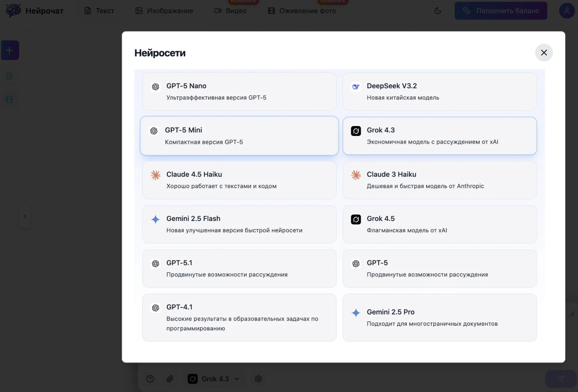Choose the GPT-5.1 model card
The image size is (578, 392).
pos(239,268)
